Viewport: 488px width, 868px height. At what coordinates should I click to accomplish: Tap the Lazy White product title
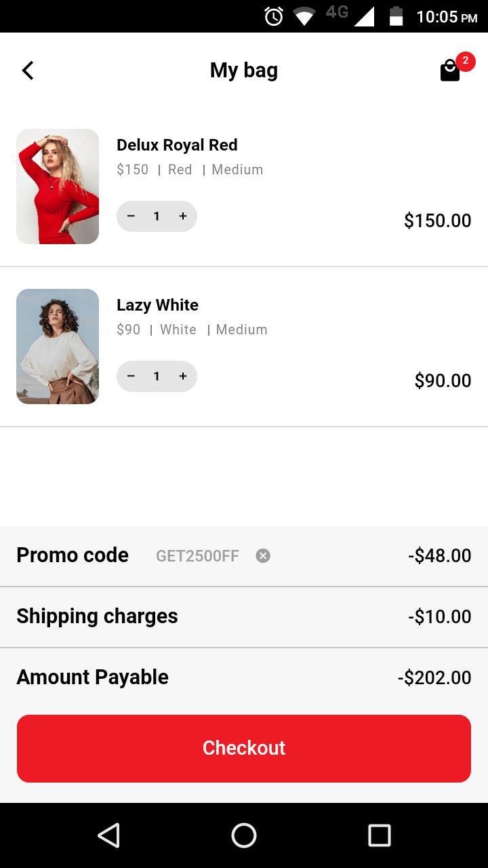[x=157, y=305]
